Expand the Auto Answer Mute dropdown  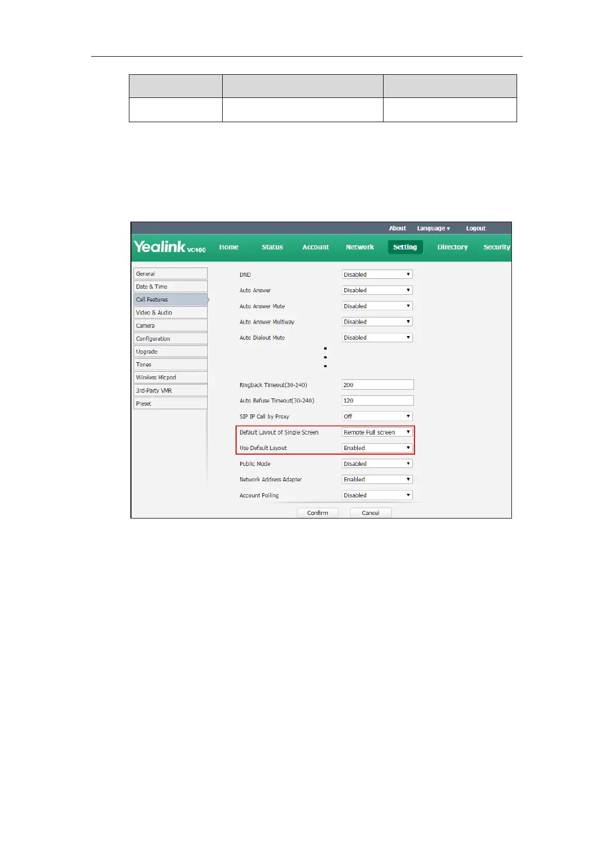pos(377,306)
